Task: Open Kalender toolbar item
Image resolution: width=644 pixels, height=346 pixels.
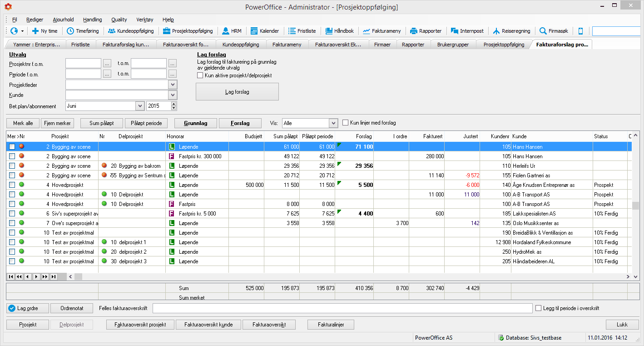Action: (x=265, y=31)
